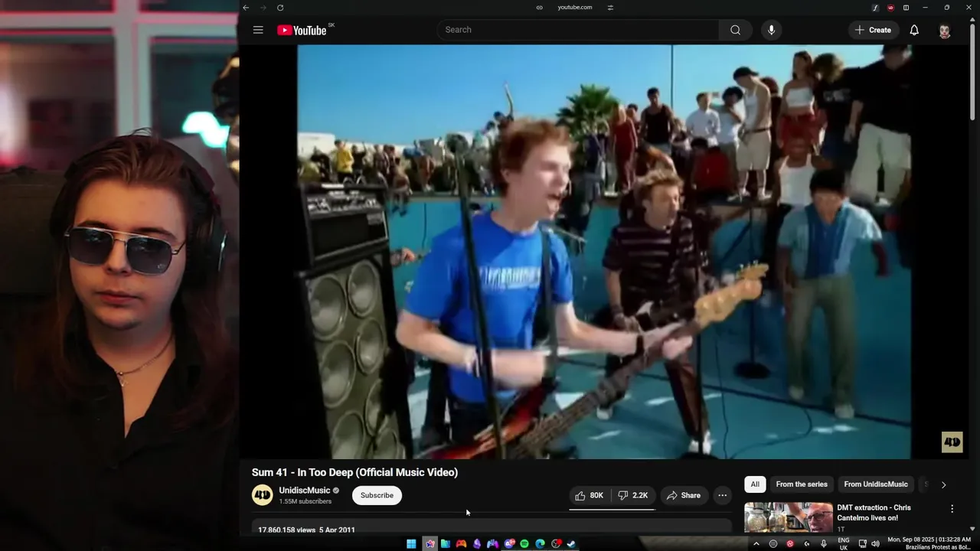This screenshot has height=551, width=980.
Task: Open File Explorer from the taskbar
Action: (445, 544)
